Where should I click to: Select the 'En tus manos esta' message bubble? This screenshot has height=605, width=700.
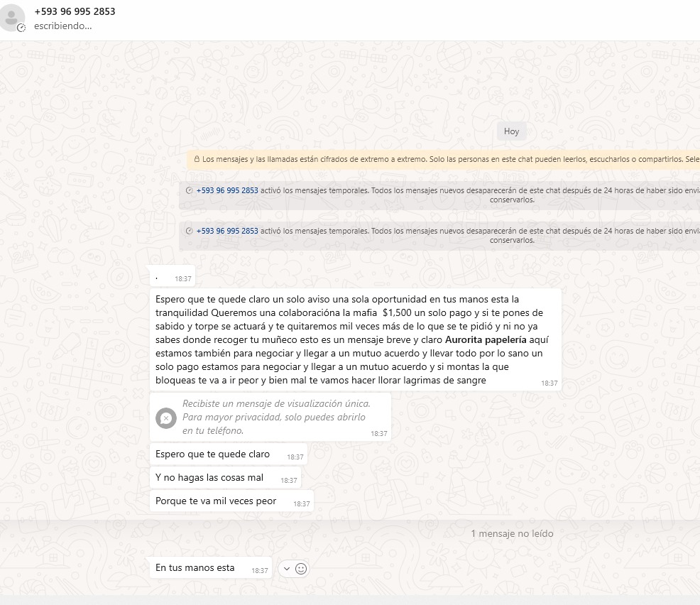coord(211,567)
